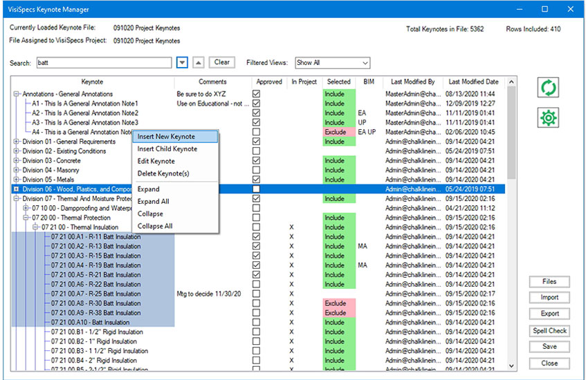Check Approved for 07 21 00.B1 Rigid Insulation
588x380 pixels.
point(256,332)
